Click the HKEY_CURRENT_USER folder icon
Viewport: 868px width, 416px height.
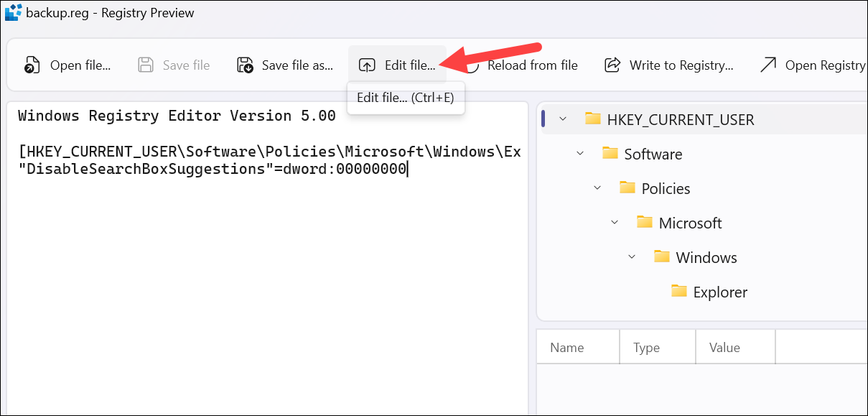593,119
